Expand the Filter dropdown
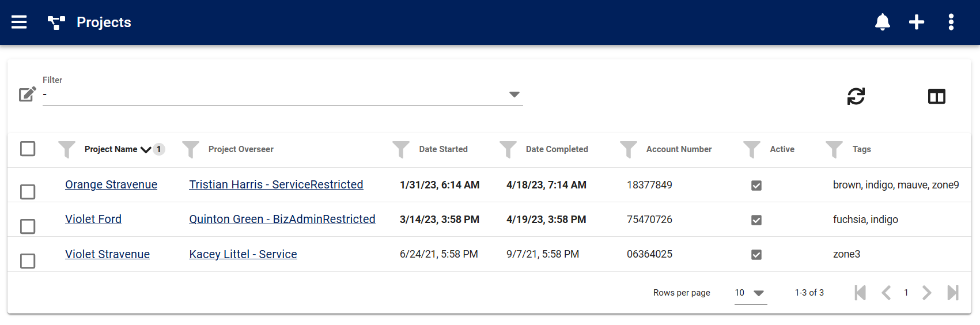 (x=514, y=95)
